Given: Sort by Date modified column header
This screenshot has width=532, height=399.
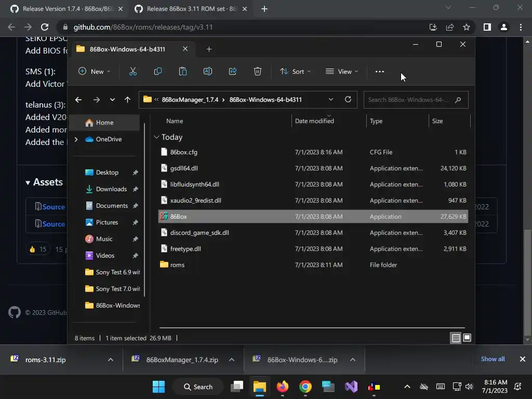Looking at the screenshot, I should [314, 121].
